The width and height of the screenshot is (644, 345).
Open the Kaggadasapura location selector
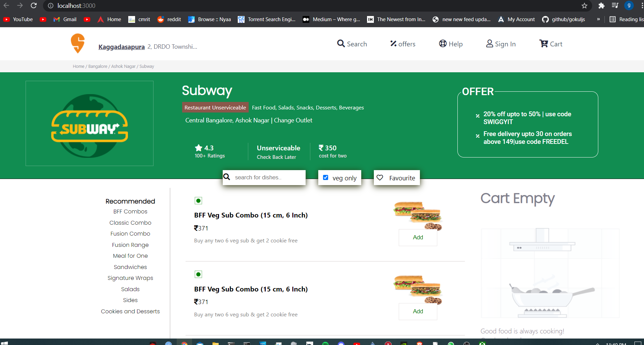[x=121, y=47]
